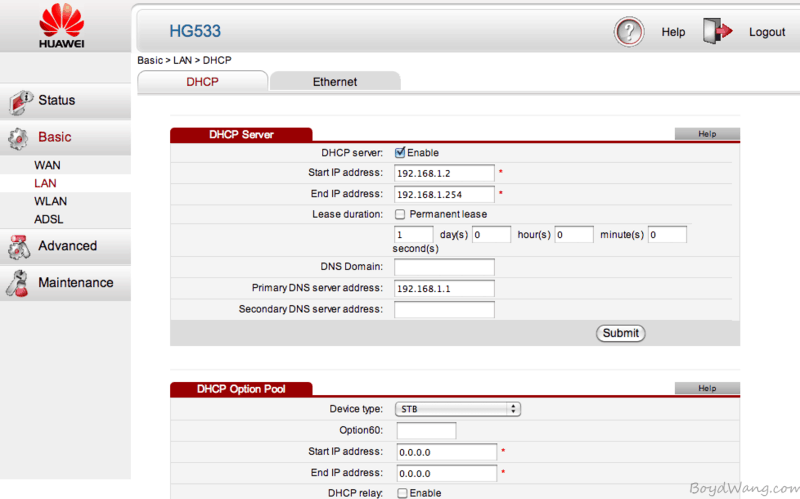Select the DHCP tab
The height and width of the screenshot is (499, 800).
202,82
